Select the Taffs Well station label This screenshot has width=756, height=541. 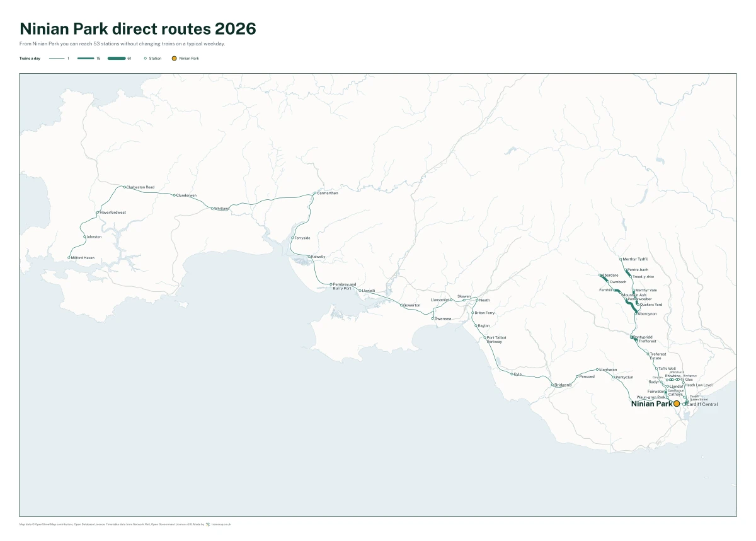667,368
